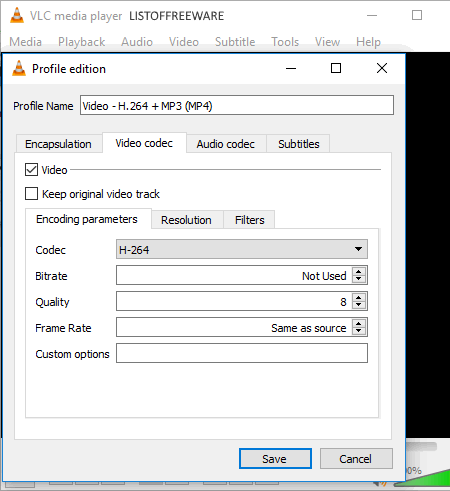This screenshot has height=491, width=450.
Task: Maximize the Profile edition dialog
Action: coord(336,68)
